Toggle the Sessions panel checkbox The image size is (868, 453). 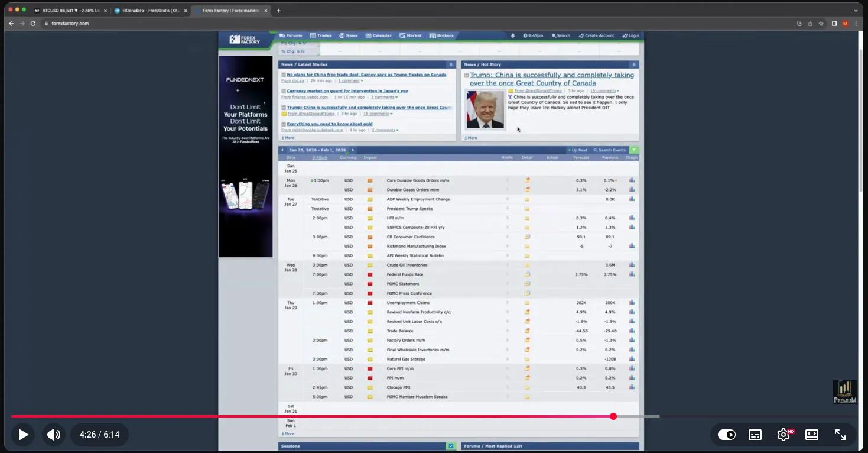(451, 446)
